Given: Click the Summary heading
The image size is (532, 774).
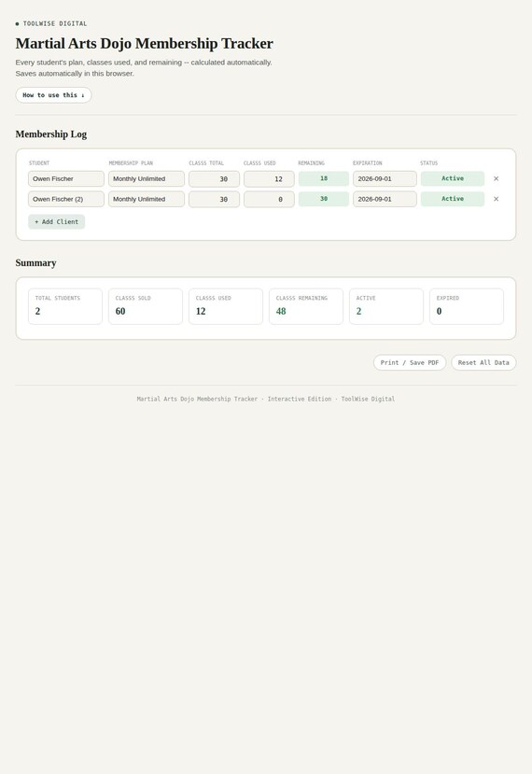Looking at the screenshot, I should [x=35, y=263].
